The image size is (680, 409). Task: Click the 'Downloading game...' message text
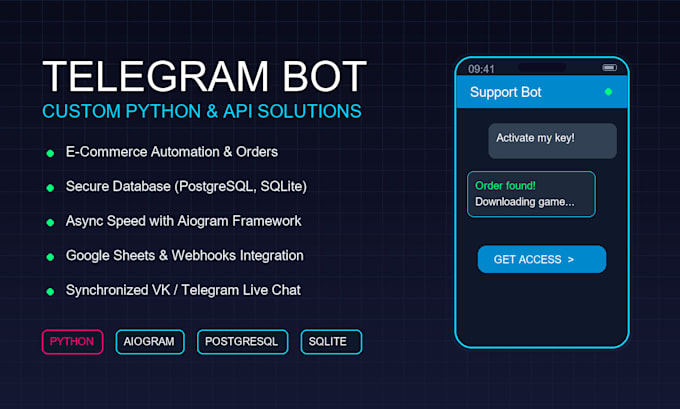pos(525,202)
